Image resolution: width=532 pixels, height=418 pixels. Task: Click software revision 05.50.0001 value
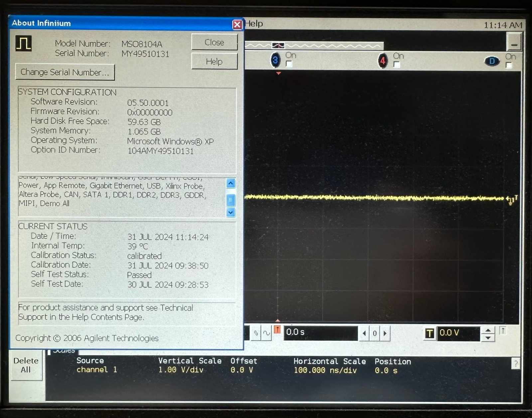[x=148, y=103]
